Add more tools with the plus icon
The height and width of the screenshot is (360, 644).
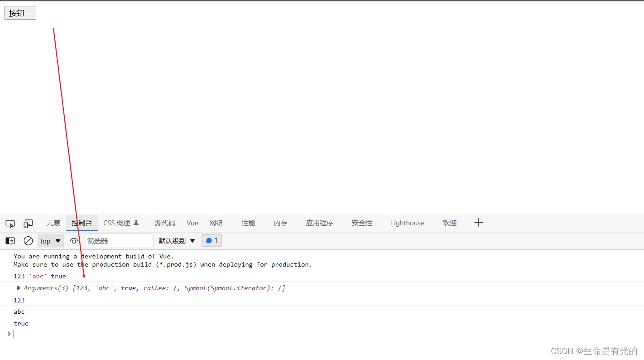point(479,223)
